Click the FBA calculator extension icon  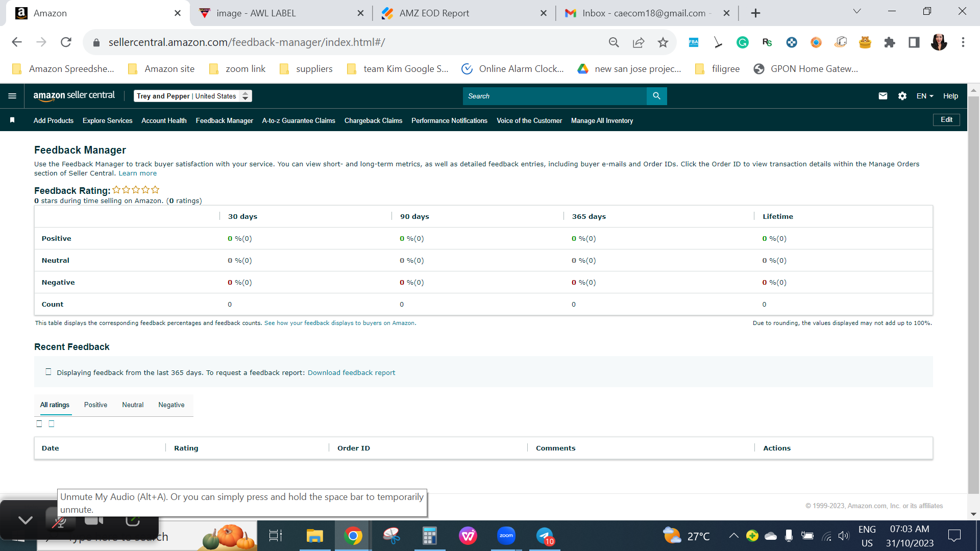tap(694, 42)
